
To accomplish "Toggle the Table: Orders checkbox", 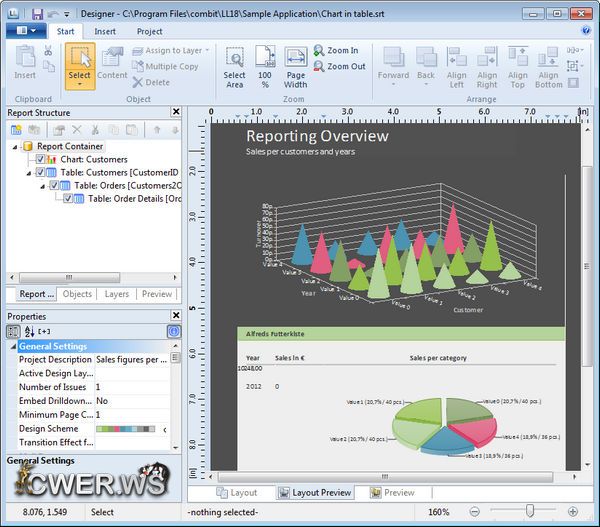I will (x=54, y=185).
